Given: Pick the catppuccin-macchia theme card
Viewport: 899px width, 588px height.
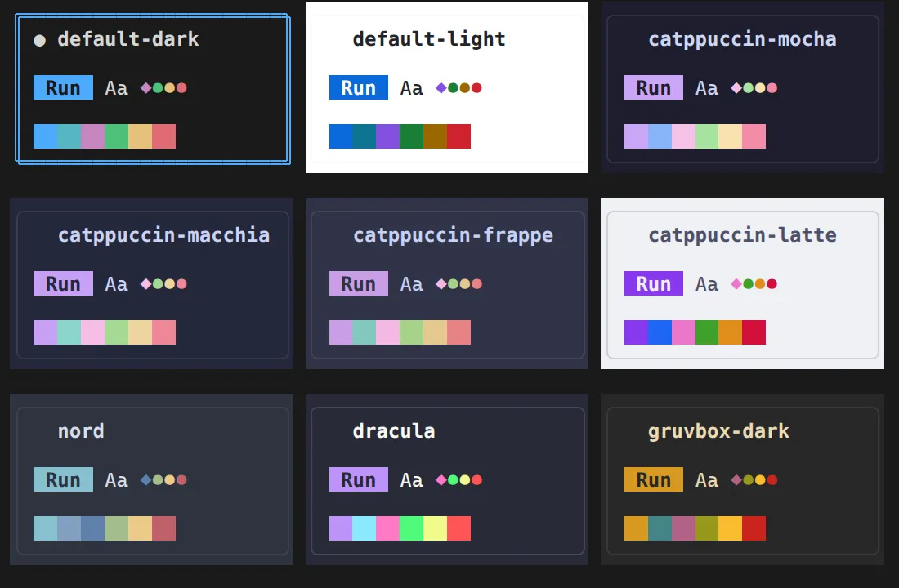Looking at the screenshot, I should click(153, 285).
